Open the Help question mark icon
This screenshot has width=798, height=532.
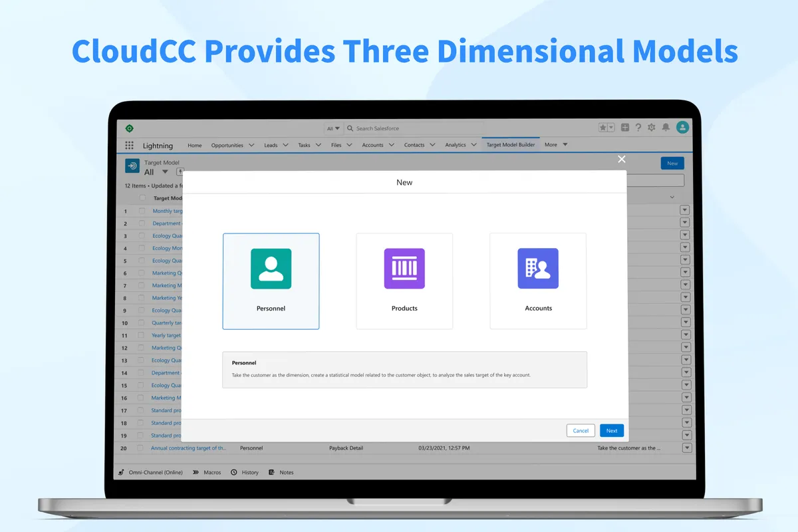pyautogui.click(x=638, y=128)
